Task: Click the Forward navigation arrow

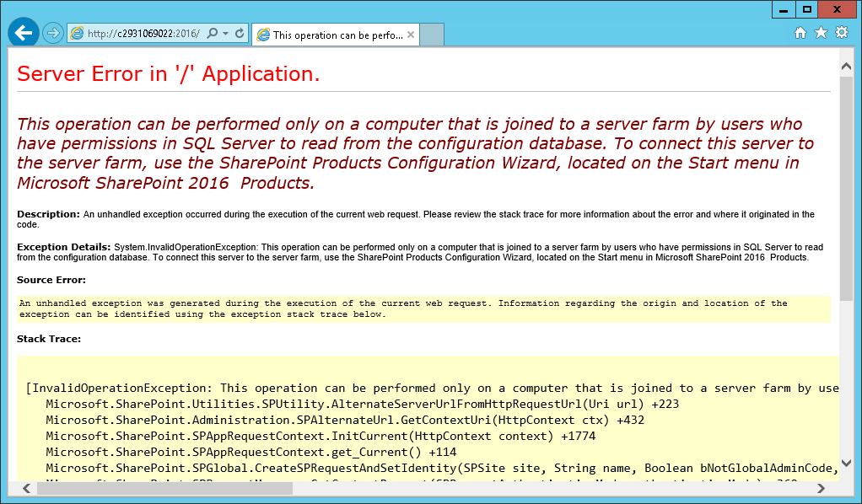Action: [x=52, y=34]
